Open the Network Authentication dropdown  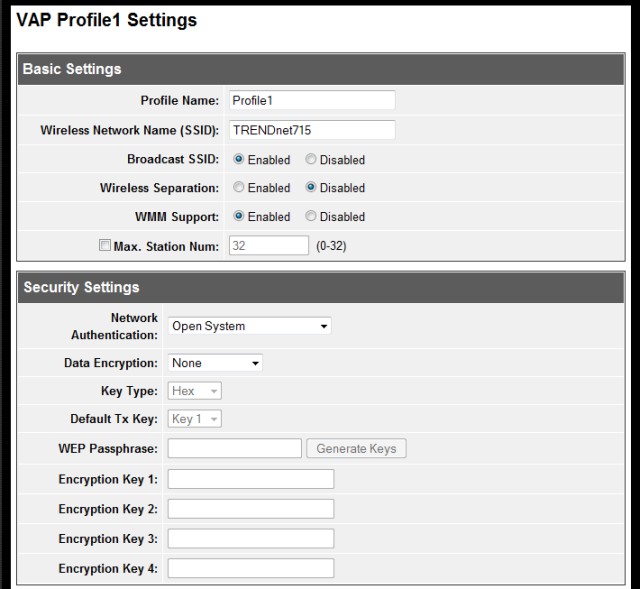coord(248,326)
